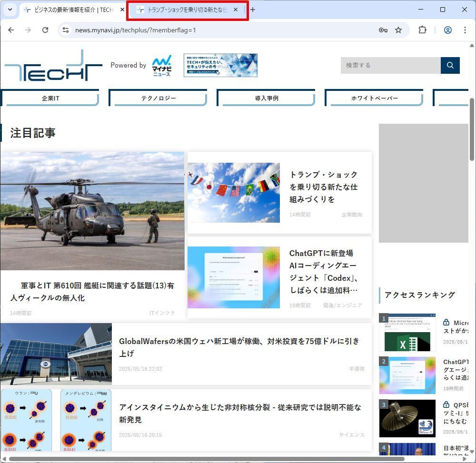Open ChatGPT ranking item title
The width and height of the screenshot is (476, 463).
click(x=456, y=370)
